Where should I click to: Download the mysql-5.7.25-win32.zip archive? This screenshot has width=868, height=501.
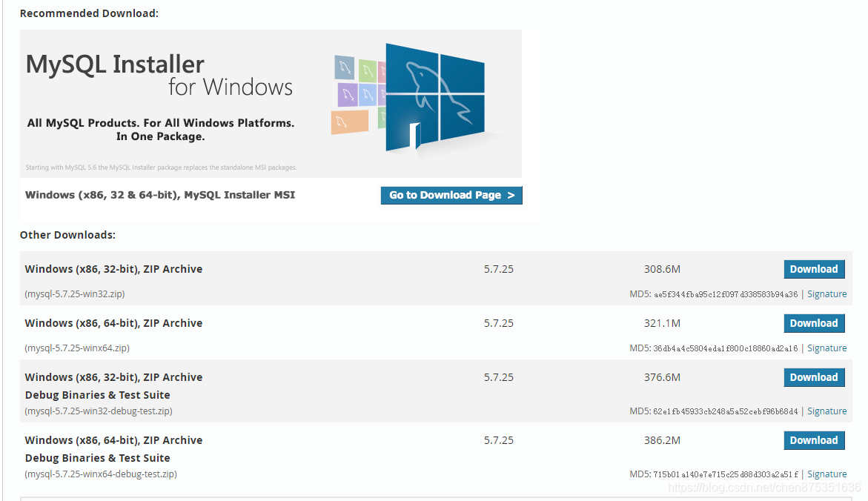tap(814, 269)
